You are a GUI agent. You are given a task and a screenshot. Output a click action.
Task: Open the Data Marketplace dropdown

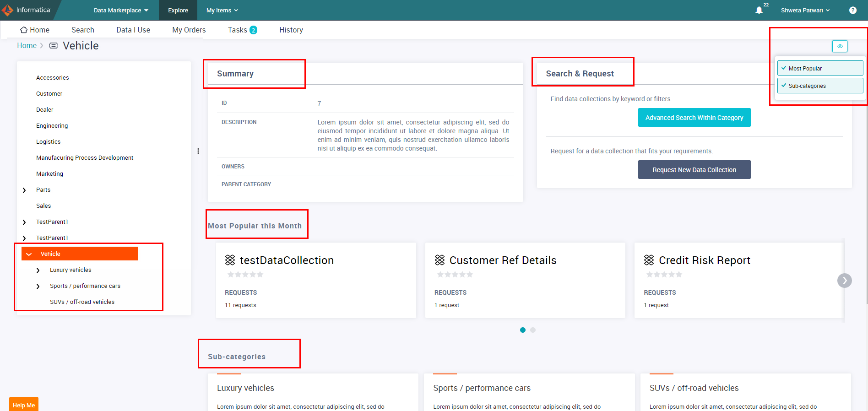(121, 10)
